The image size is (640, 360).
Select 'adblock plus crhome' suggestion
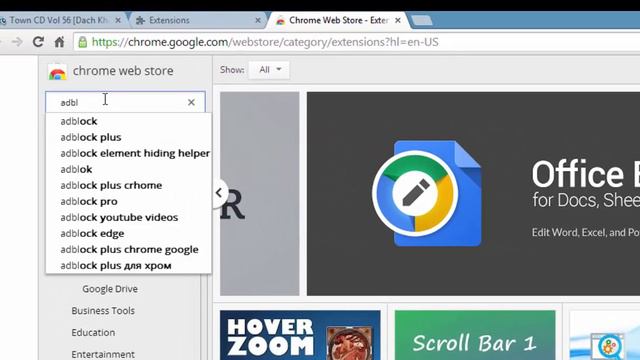point(129,185)
